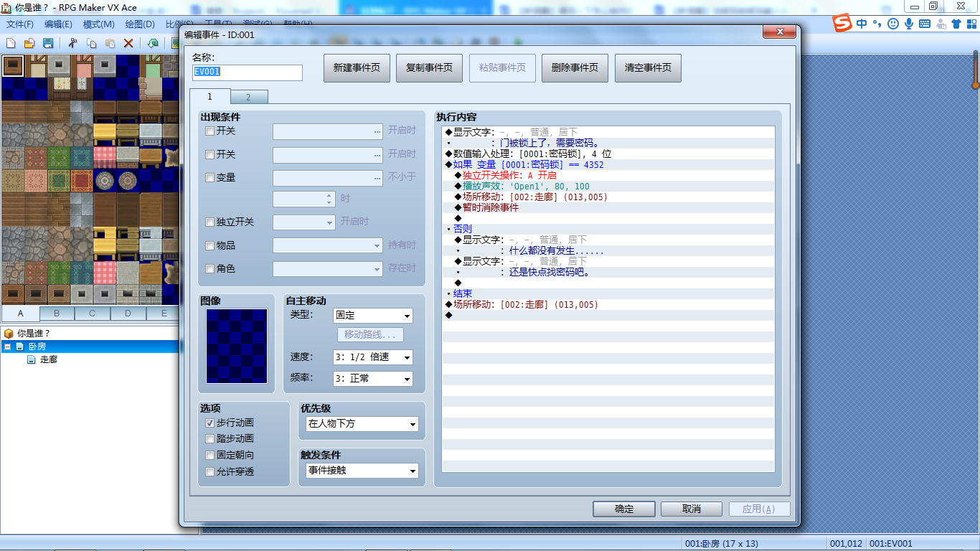Click the Copy toolbar icon

[91, 44]
